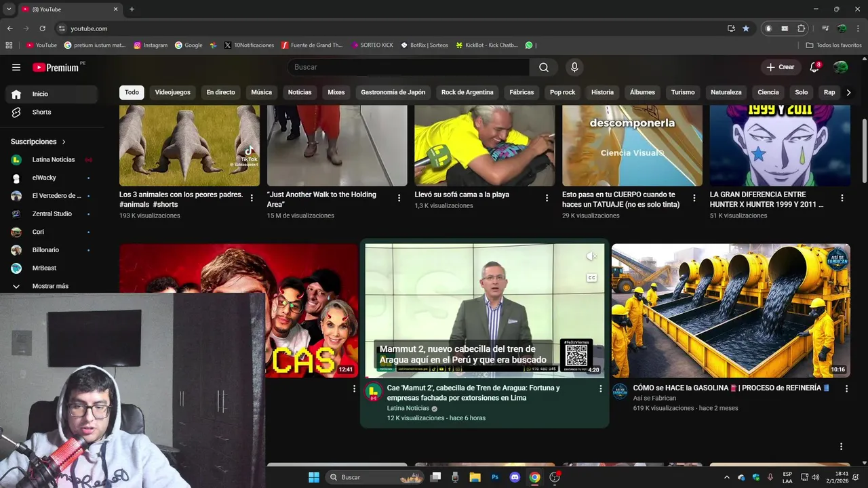Open Shorts from the sidebar
Image resolution: width=868 pixels, height=488 pixels.
point(52,112)
